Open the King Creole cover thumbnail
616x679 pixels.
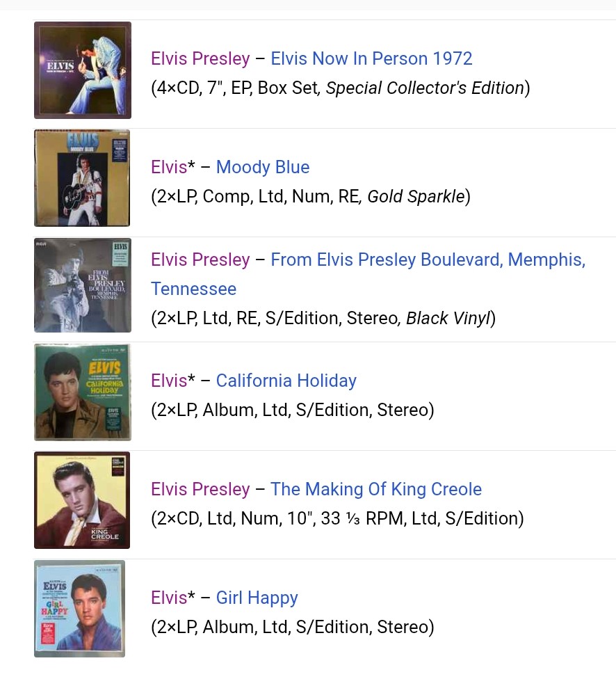(x=83, y=500)
